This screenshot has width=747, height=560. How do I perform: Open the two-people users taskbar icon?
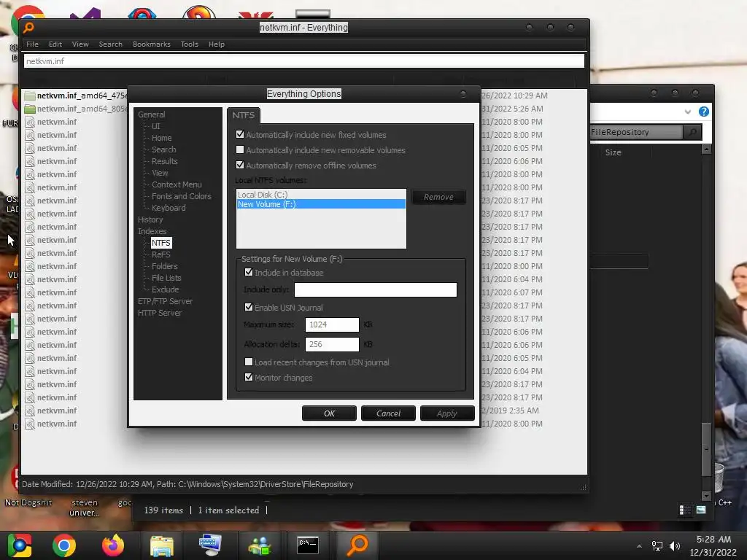point(259,545)
